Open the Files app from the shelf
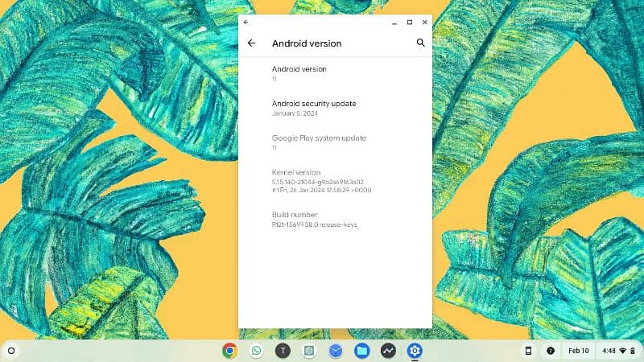Screen dimensions: 644x362 pos(362,351)
